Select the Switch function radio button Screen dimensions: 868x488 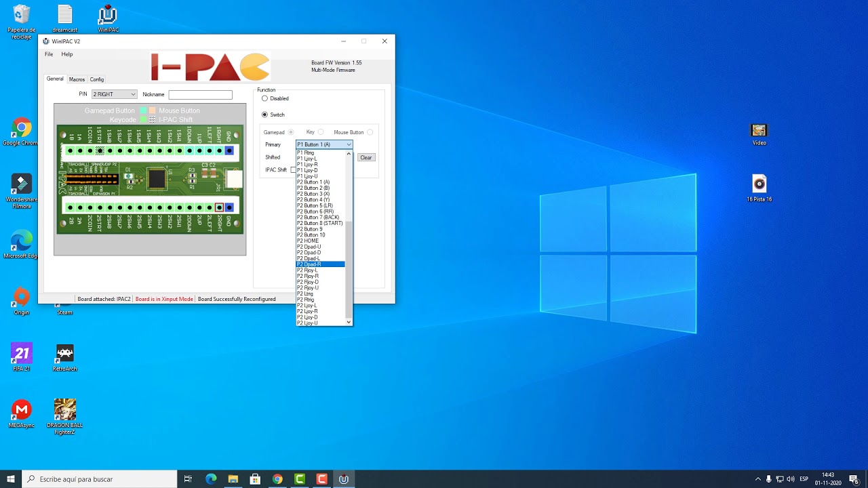tap(264, 115)
